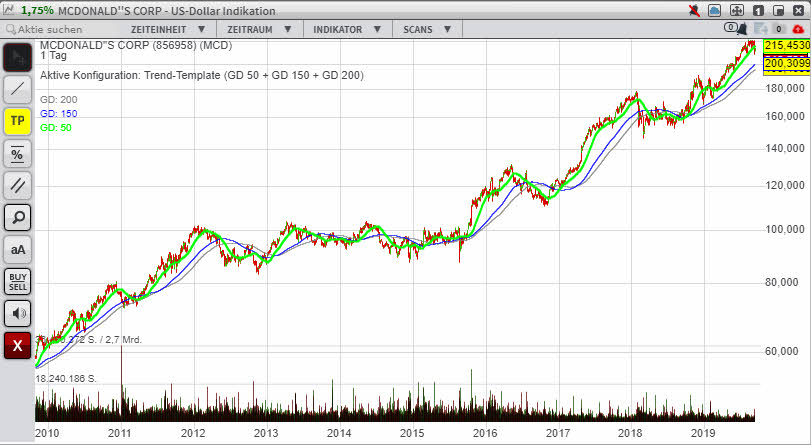The height and width of the screenshot is (445, 811).
Task: Click the notes list icon beside bell
Action: [x=760, y=29]
